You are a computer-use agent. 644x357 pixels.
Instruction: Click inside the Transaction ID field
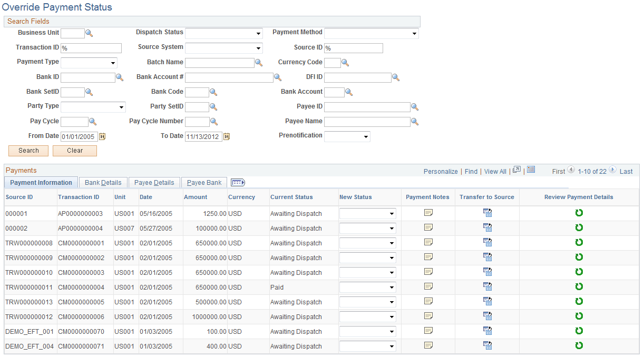pos(91,47)
